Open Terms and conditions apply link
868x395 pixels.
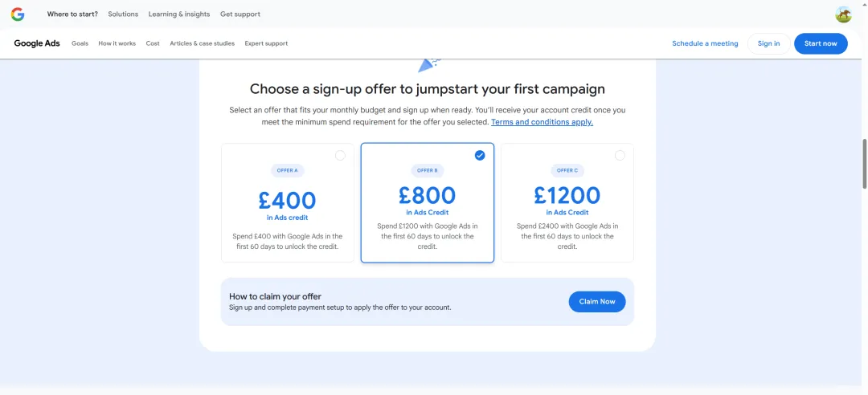pos(542,122)
